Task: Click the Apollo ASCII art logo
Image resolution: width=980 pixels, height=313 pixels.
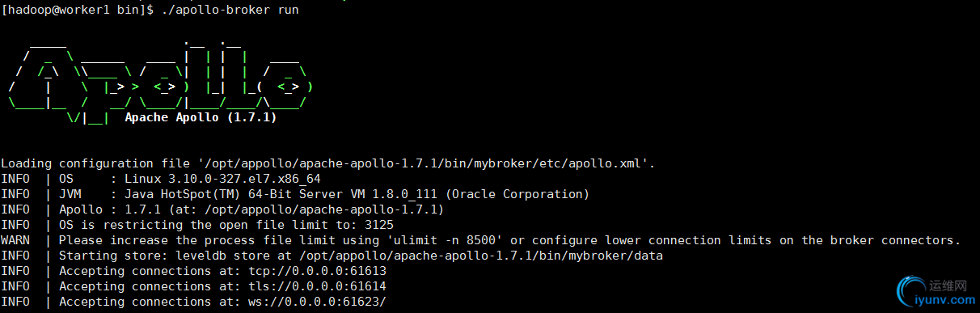Action: pyautogui.click(x=160, y=79)
